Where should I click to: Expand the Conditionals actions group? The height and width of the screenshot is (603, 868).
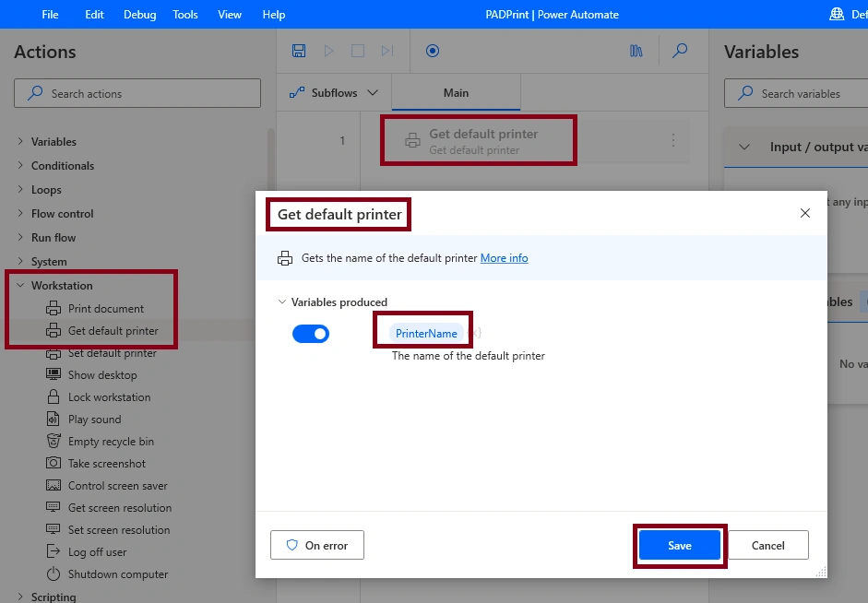(20, 165)
